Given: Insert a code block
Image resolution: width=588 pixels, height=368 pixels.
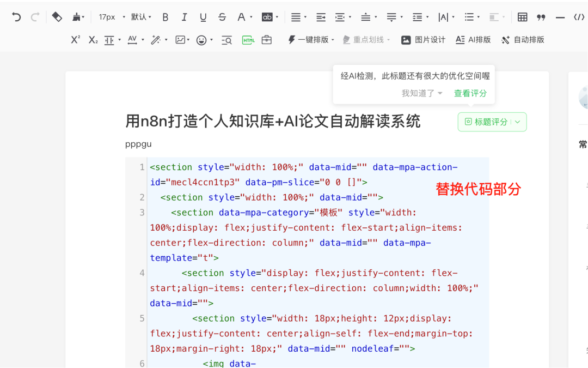Looking at the screenshot, I should click(x=579, y=17).
